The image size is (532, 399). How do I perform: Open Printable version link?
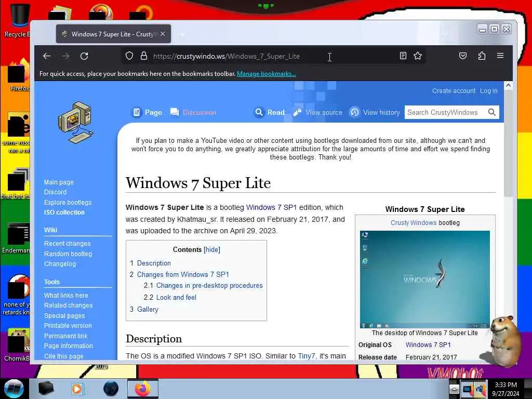[68, 326]
